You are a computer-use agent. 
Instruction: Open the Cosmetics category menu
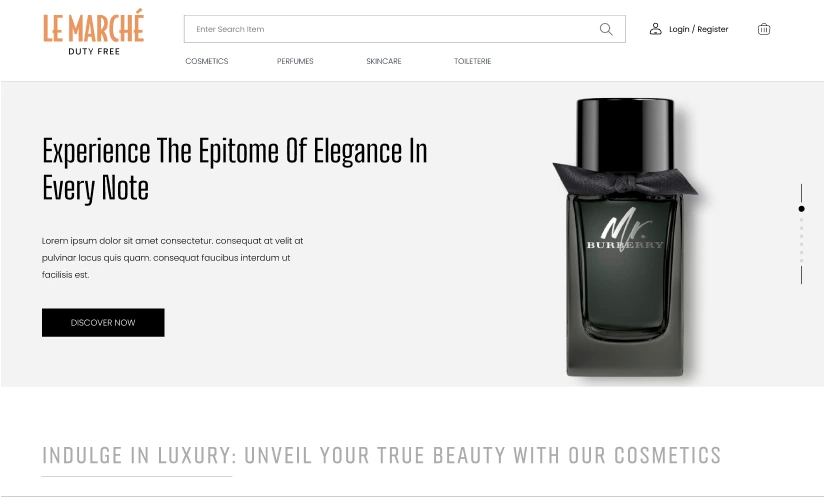pos(207,61)
